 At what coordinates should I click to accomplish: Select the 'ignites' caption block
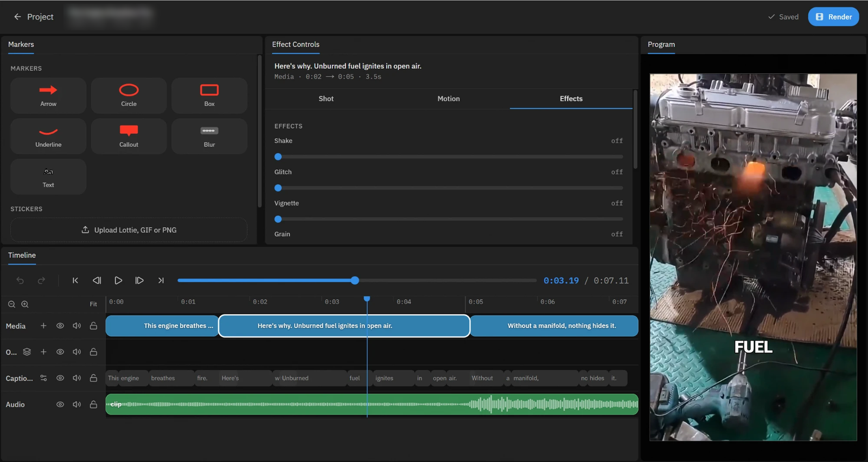[394, 378]
